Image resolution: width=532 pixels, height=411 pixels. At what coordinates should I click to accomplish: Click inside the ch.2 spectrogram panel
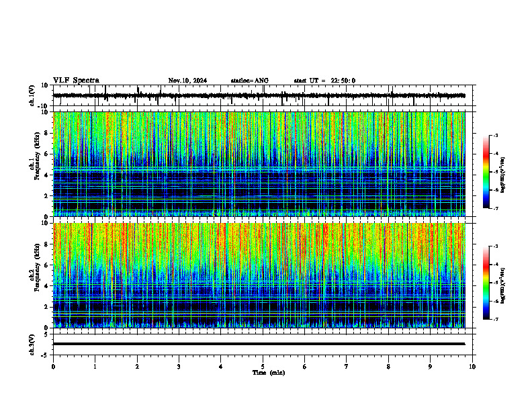(x=259, y=275)
